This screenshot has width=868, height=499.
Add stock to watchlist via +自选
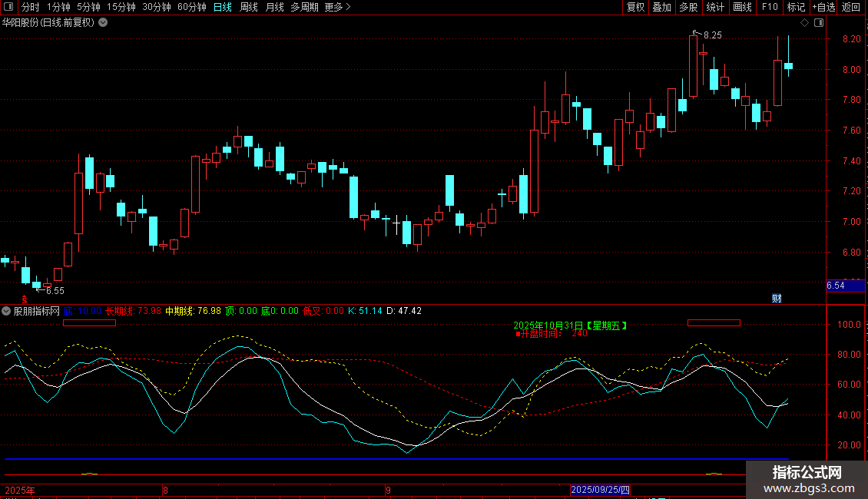[x=823, y=7]
